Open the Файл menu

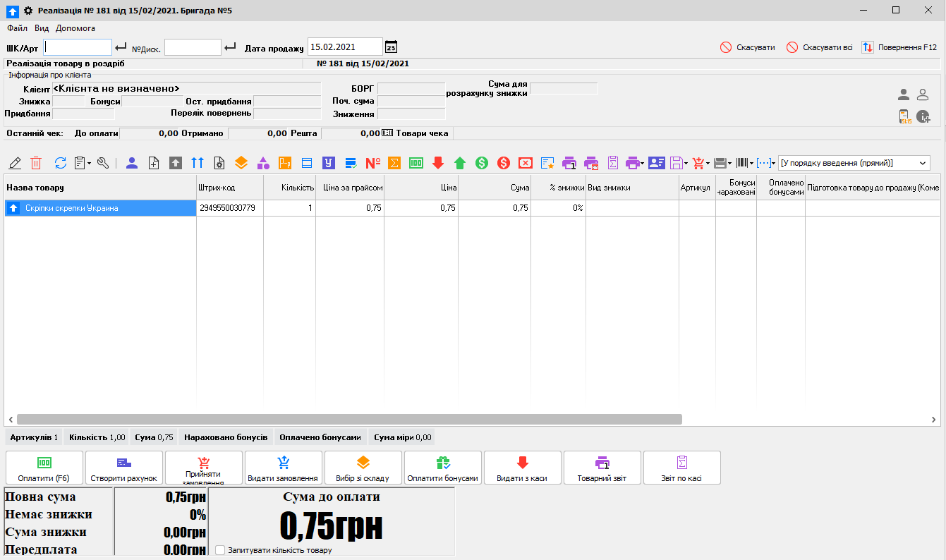click(18, 28)
